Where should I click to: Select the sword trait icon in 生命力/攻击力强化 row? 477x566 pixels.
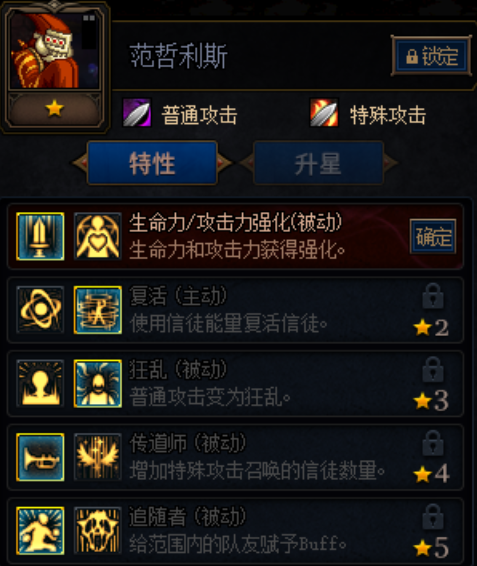40,236
